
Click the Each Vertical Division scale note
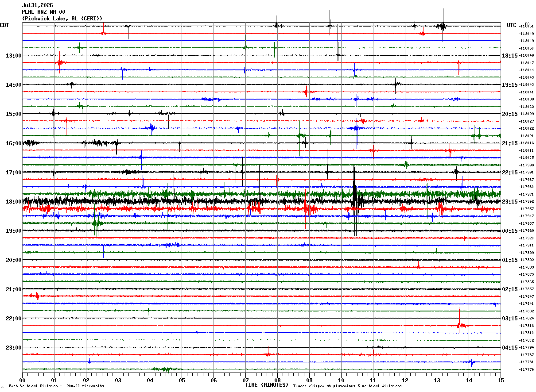click(56, 386)
